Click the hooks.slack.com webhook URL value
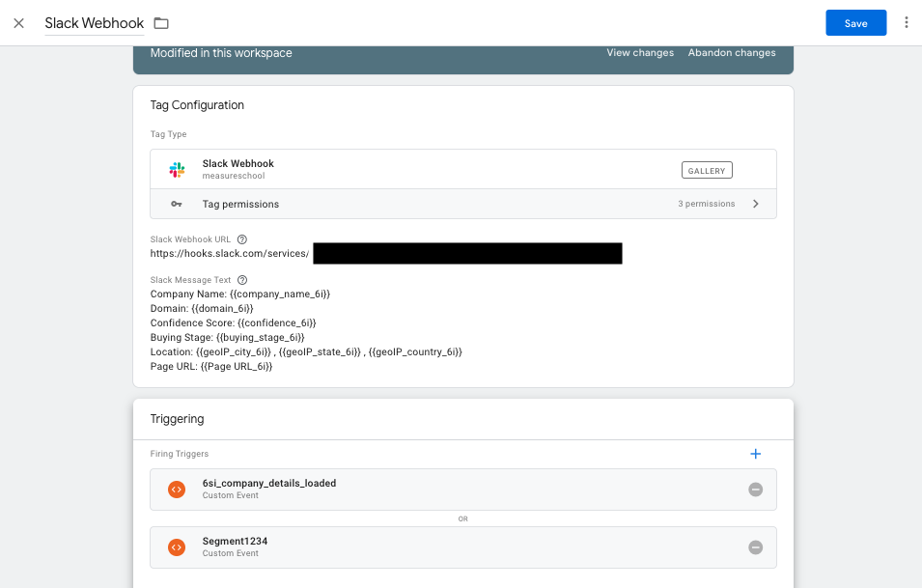 pyautogui.click(x=230, y=253)
